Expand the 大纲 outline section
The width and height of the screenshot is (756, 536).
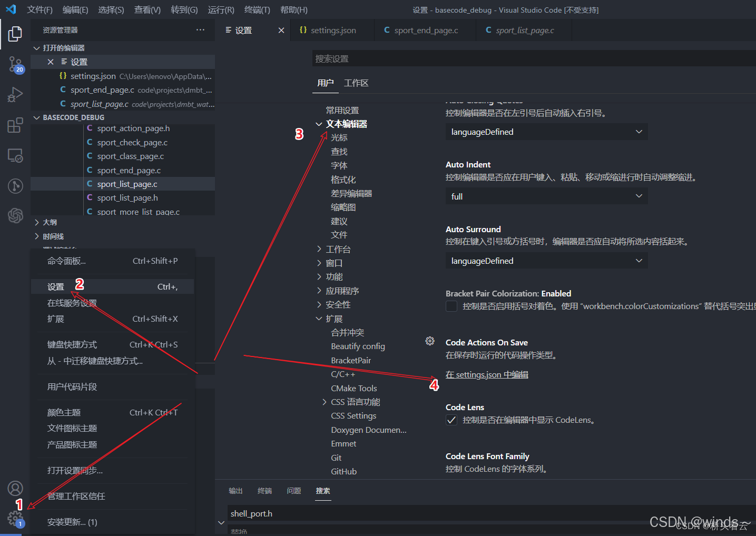[36, 222]
